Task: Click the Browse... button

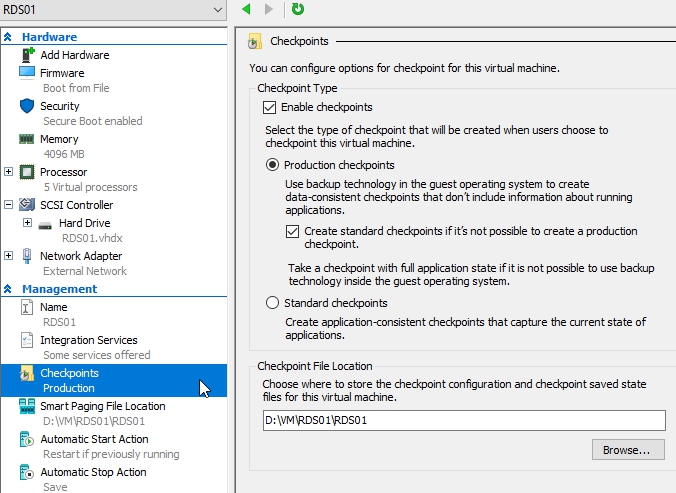Action: (x=627, y=450)
